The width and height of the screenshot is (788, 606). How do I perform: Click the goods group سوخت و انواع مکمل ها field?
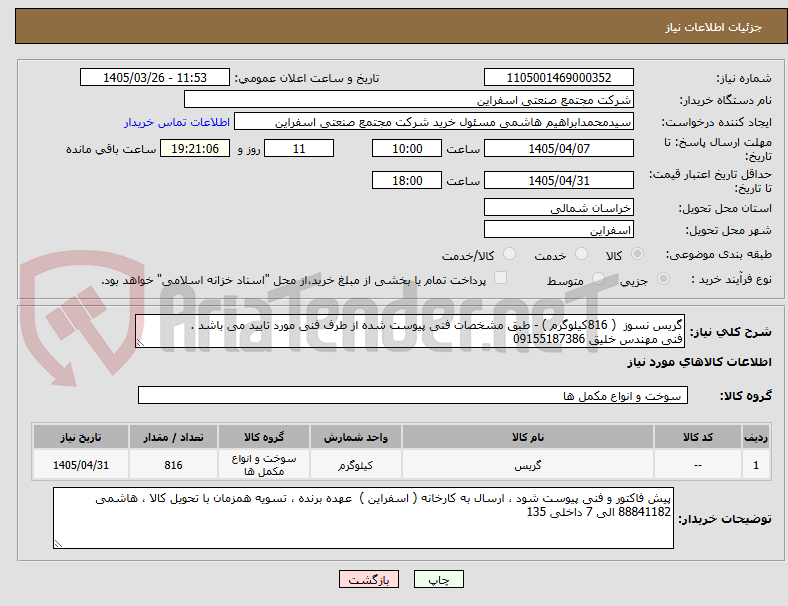tap(413, 395)
